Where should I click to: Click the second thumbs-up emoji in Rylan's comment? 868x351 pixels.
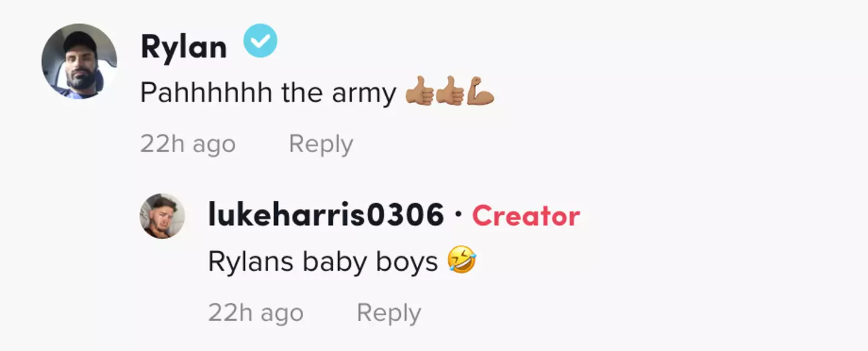450,93
